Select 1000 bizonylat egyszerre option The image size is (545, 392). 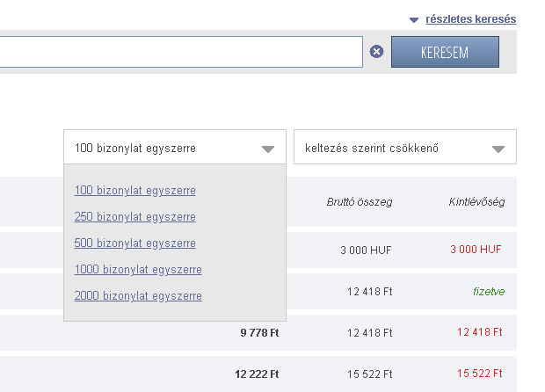click(138, 270)
